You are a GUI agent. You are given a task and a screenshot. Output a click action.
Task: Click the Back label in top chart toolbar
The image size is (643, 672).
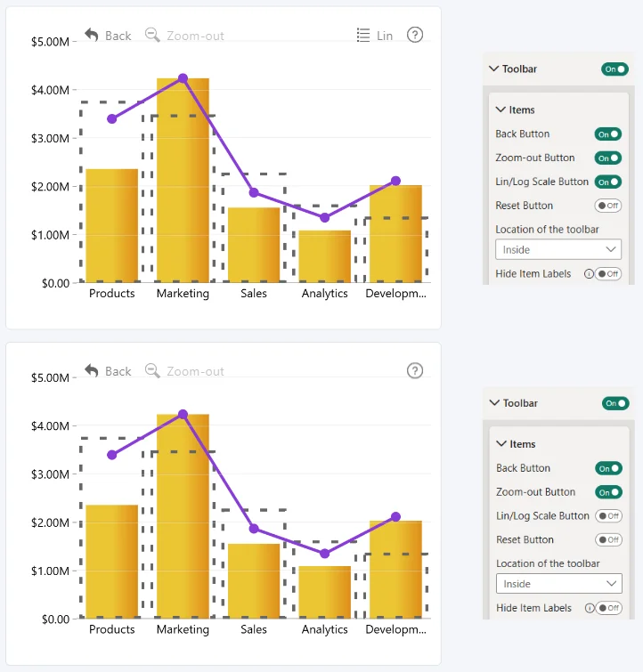click(x=118, y=36)
